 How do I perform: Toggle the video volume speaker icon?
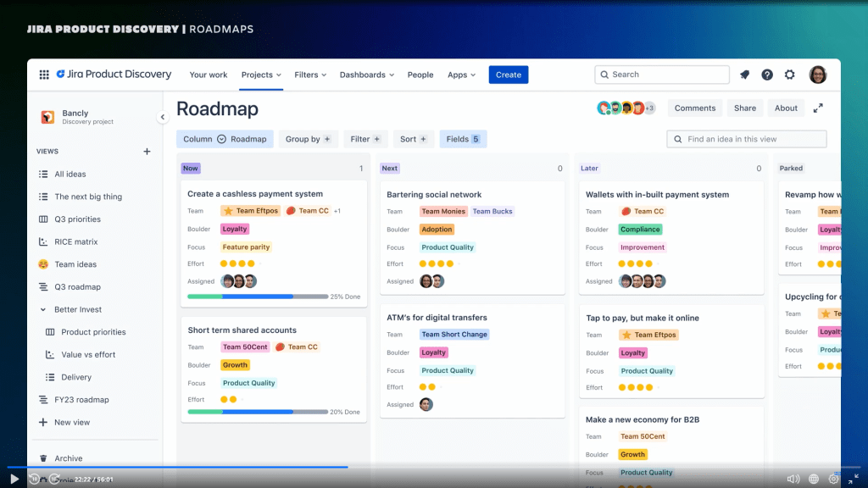[x=793, y=479]
